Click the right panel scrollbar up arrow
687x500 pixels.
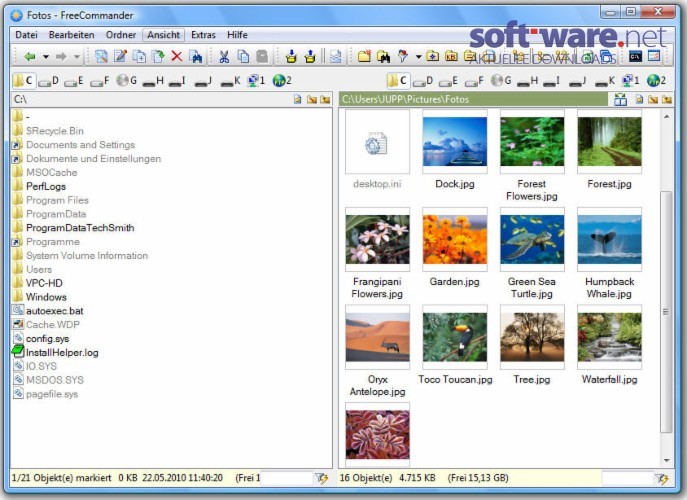(x=666, y=117)
